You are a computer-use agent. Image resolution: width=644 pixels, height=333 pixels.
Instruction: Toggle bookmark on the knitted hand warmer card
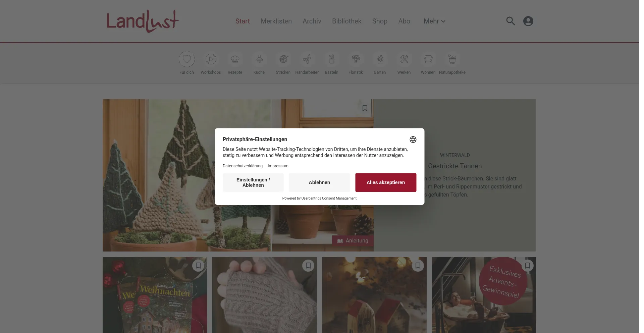tap(308, 266)
